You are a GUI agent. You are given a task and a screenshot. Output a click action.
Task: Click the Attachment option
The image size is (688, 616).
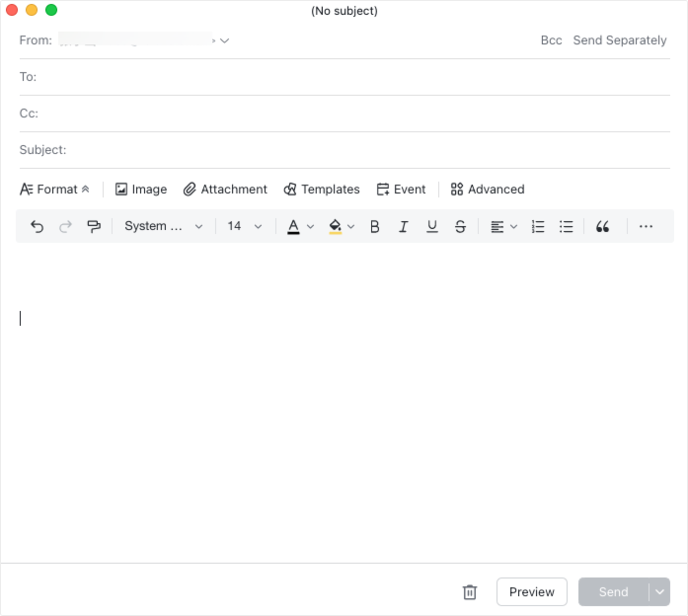click(225, 190)
